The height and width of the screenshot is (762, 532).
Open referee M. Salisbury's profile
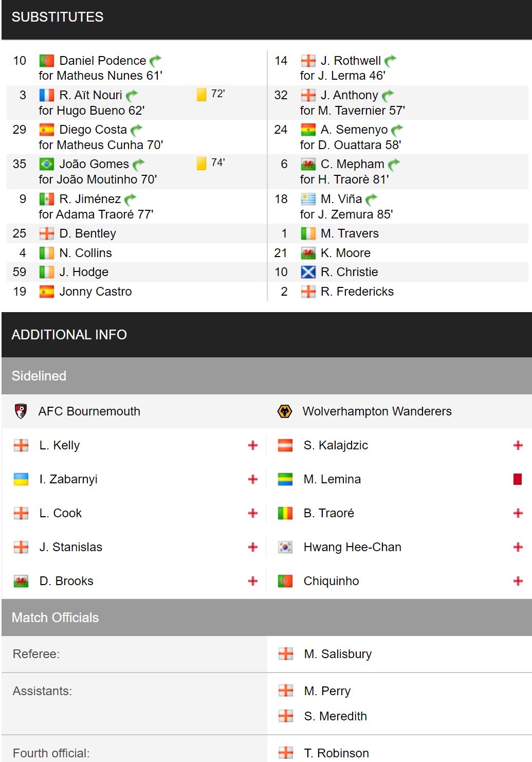(x=338, y=654)
